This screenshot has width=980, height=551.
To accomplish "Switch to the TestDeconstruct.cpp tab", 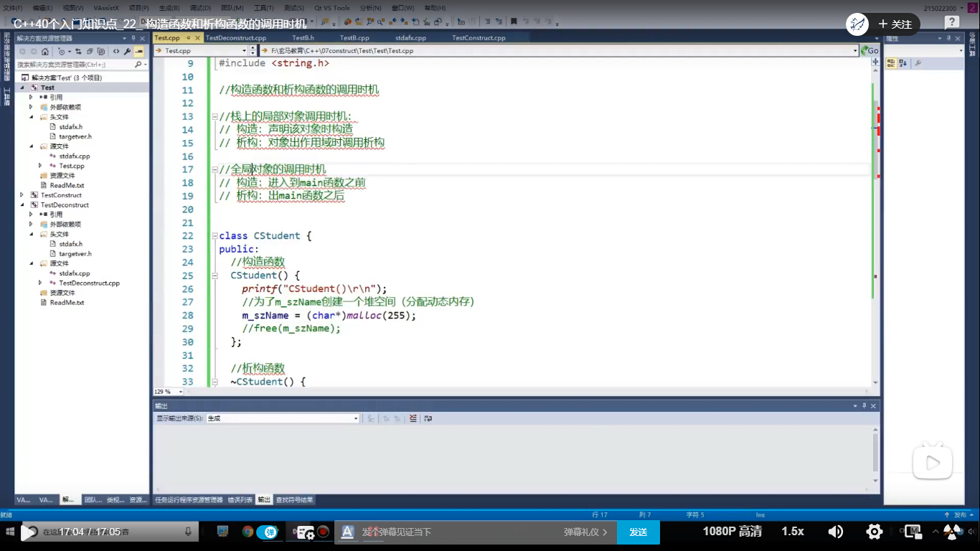I will click(235, 38).
